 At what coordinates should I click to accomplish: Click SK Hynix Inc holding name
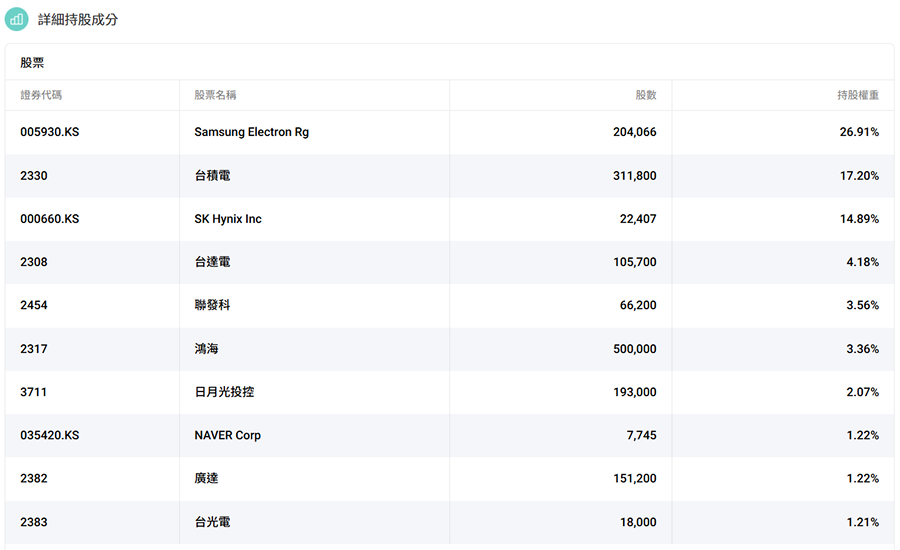(x=228, y=219)
